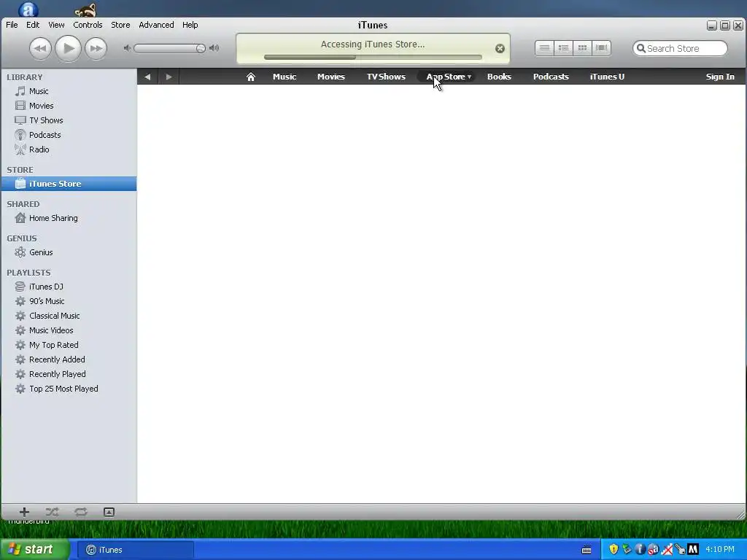Click the security shield tray icon

(x=614, y=550)
